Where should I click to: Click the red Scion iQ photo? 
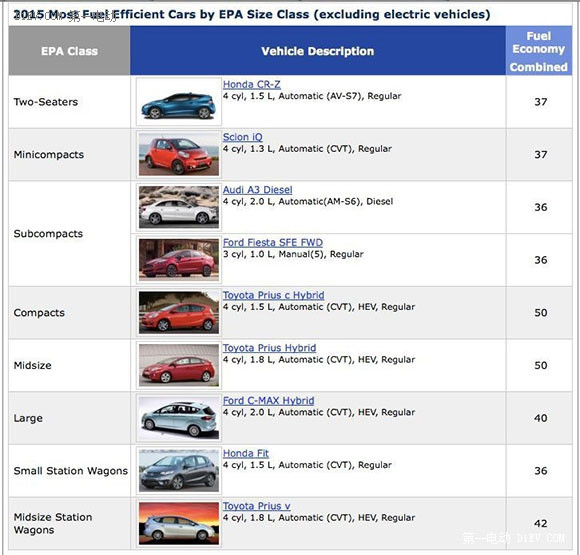(x=179, y=154)
